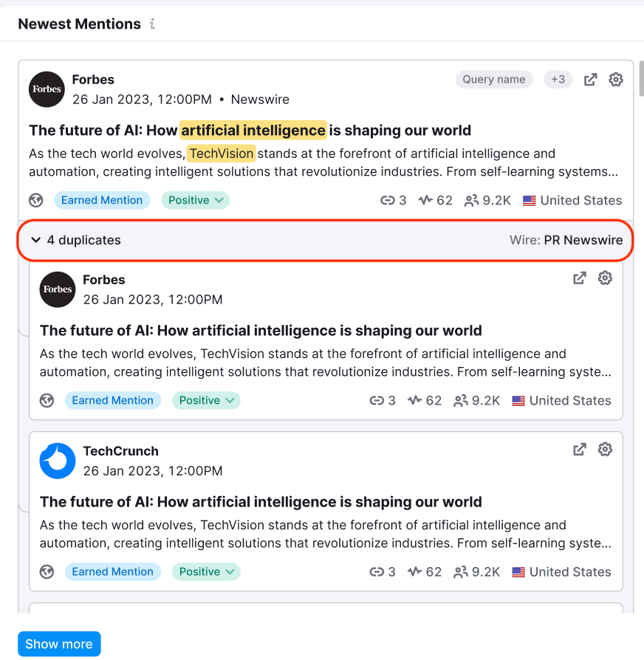Click the Show more button

[x=59, y=644]
